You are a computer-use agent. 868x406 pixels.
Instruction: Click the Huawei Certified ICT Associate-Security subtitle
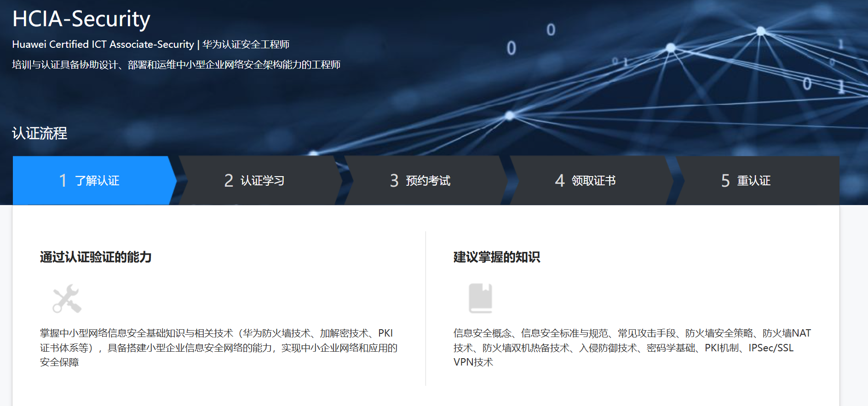coord(151,44)
